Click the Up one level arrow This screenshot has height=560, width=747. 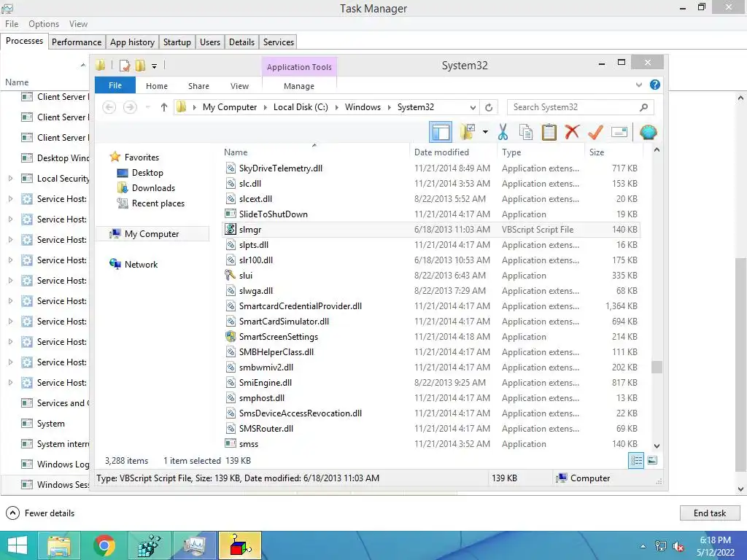click(x=164, y=107)
